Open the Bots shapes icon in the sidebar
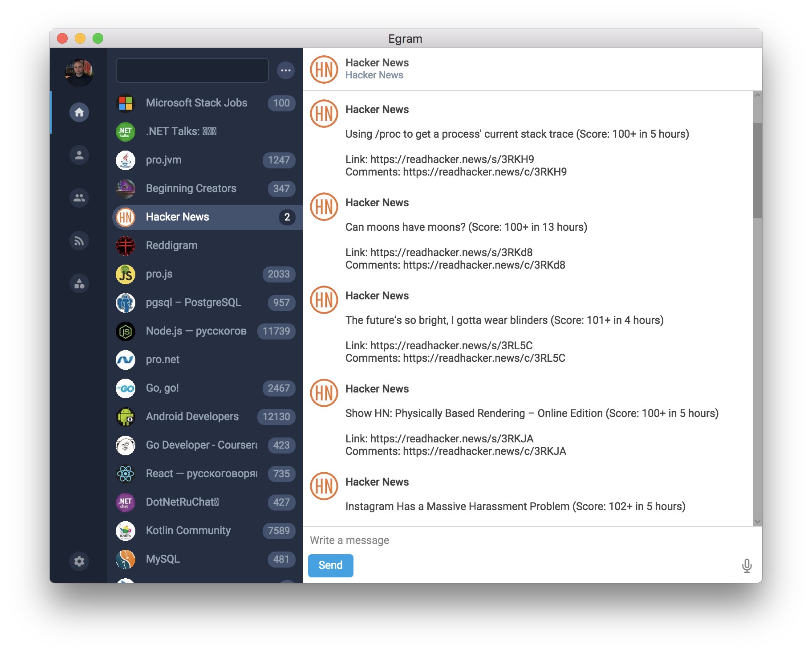Screen dimensions: 812x654 (x=79, y=283)
